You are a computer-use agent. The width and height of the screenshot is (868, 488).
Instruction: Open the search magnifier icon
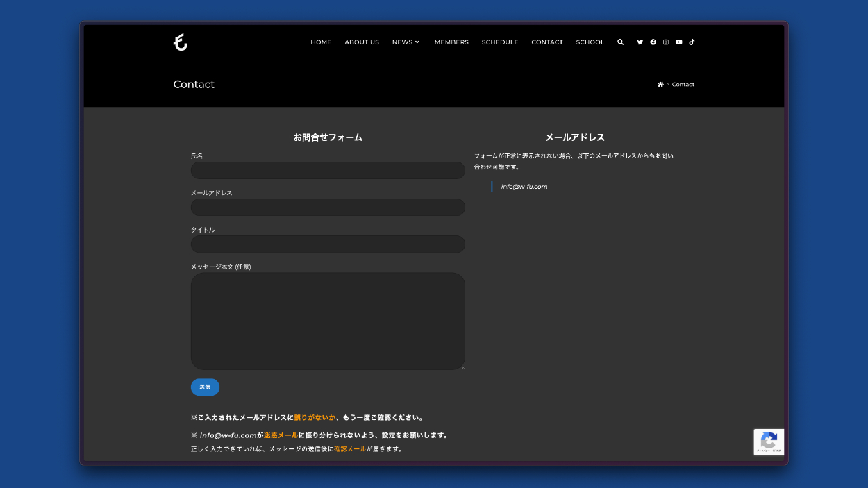click(x=620, y=42)
